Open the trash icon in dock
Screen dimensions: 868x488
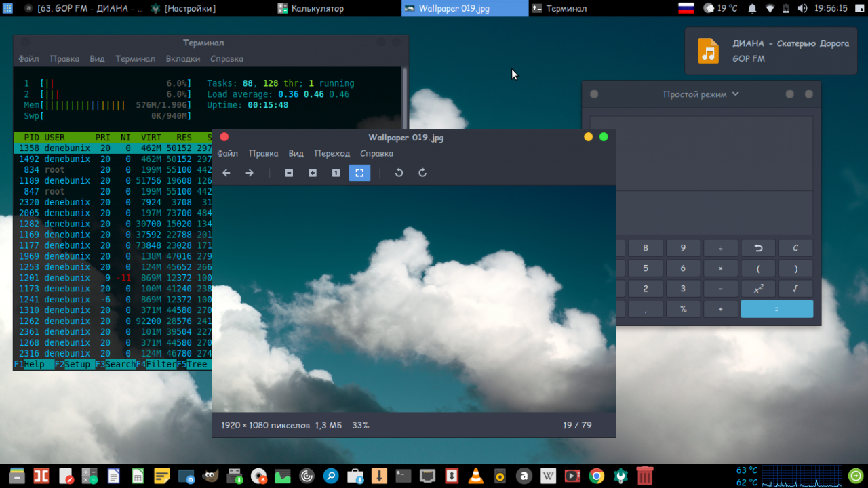pyautogui.click(x=645, y=476)
